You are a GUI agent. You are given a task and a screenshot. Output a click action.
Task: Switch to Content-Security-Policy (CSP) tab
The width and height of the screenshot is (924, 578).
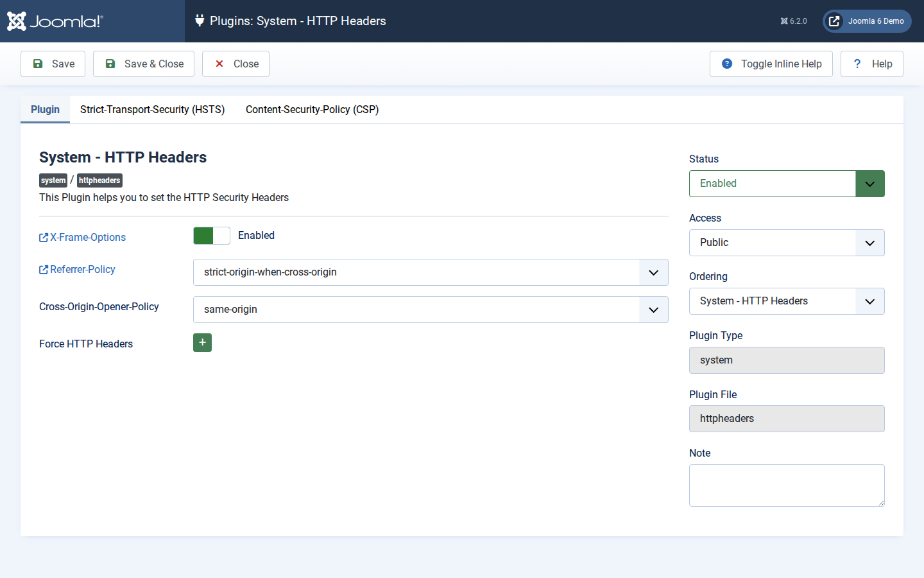[x=312, y=110]
